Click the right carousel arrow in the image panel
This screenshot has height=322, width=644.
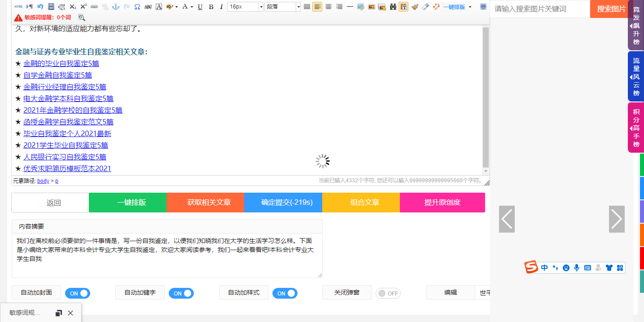coord(617,219)
